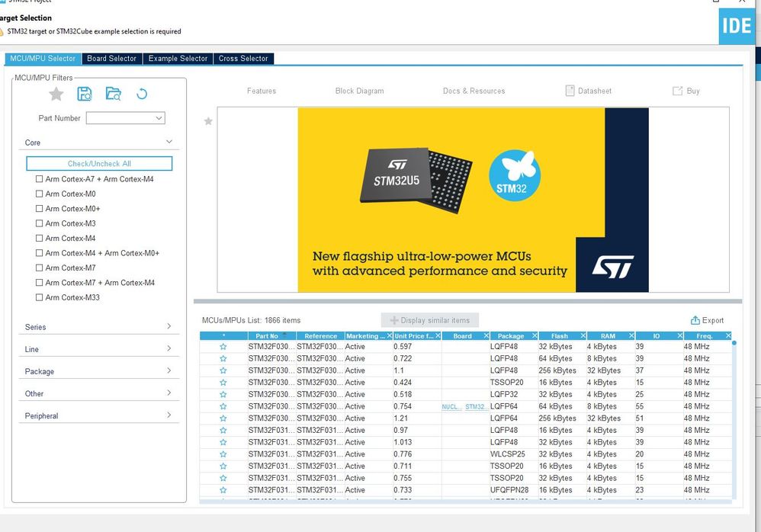The image size is (761, 532).
Task: Show favorite MCUs star filter icon
Action: pyautogui.click(x=56, y=94)
